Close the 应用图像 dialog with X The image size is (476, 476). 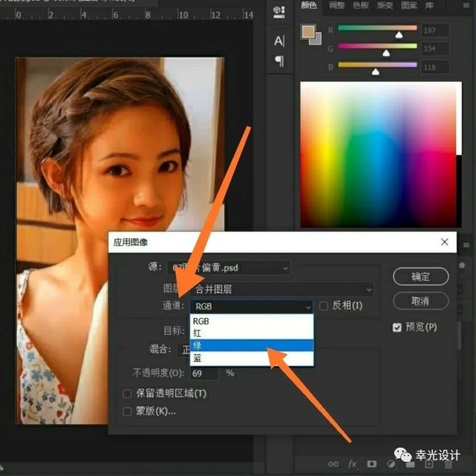click(x=444, y=242)
